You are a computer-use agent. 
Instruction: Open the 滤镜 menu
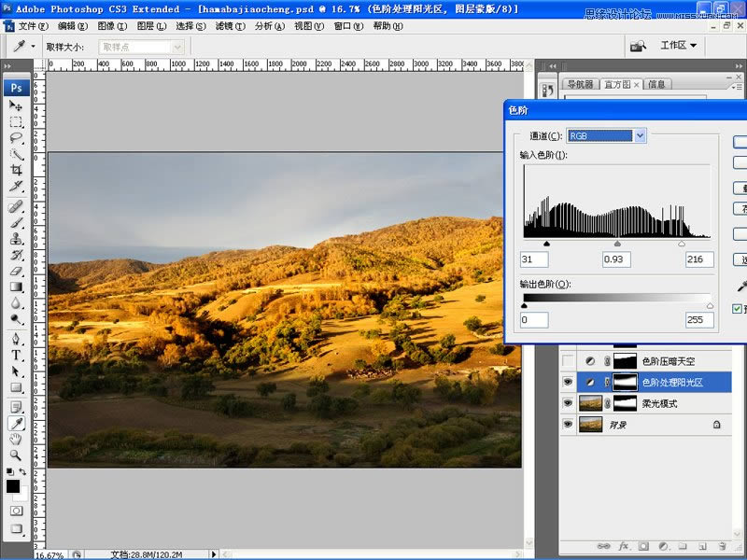(228, 26)
